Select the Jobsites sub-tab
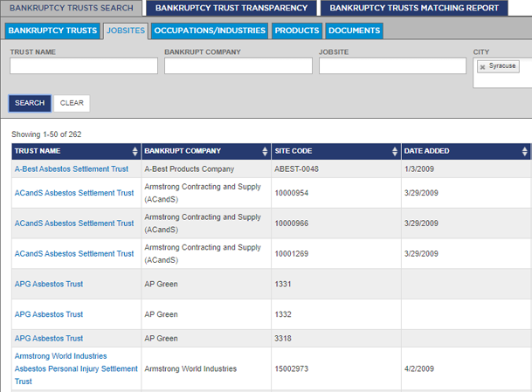Viewport: 532px width, 392px height. (x=126, y=31)
